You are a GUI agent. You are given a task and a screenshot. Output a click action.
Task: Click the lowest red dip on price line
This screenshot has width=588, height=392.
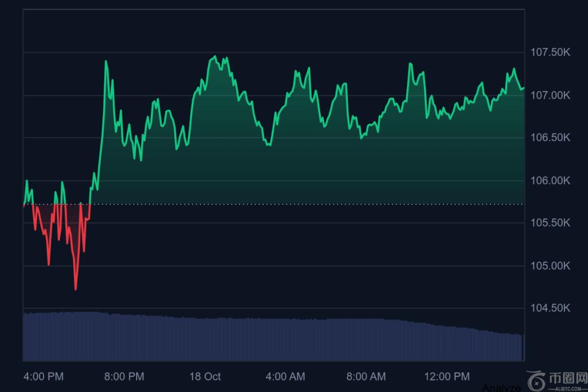76,288
